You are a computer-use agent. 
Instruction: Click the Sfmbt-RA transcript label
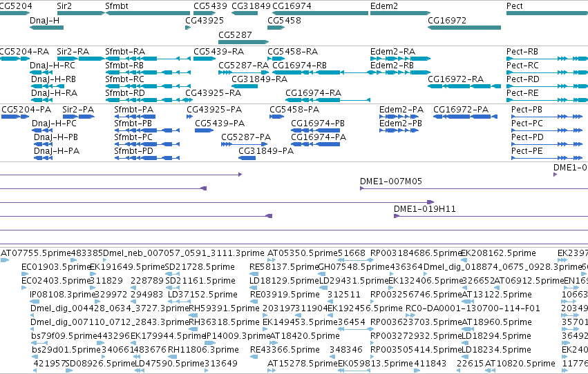pyautogui.click(x=125, y=52)
